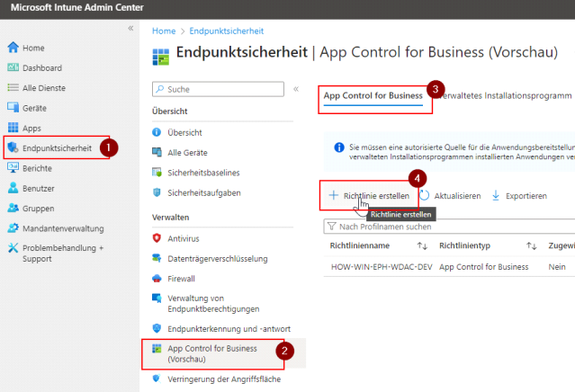575x392 pixels.
Task: Open Firewall in the Verwalten section
Action: tap(181, 279)
